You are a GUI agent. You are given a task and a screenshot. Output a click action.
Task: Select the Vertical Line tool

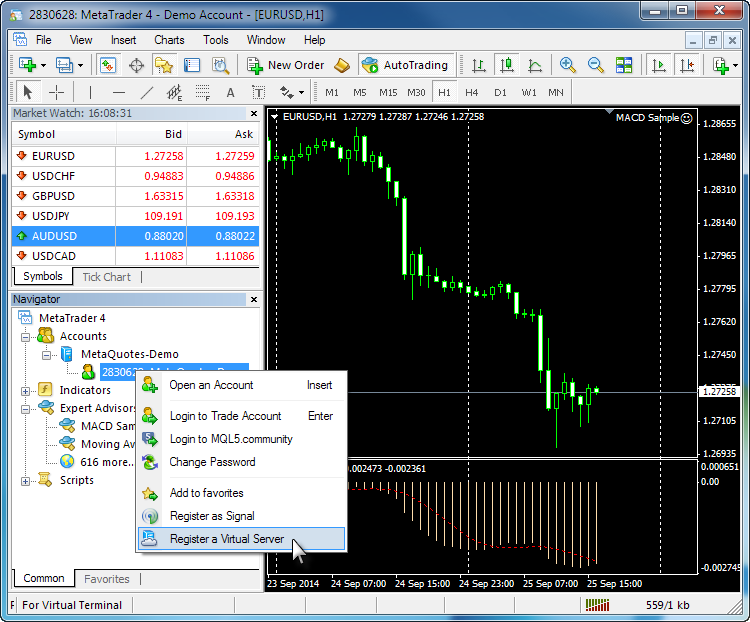click(90, 92)
